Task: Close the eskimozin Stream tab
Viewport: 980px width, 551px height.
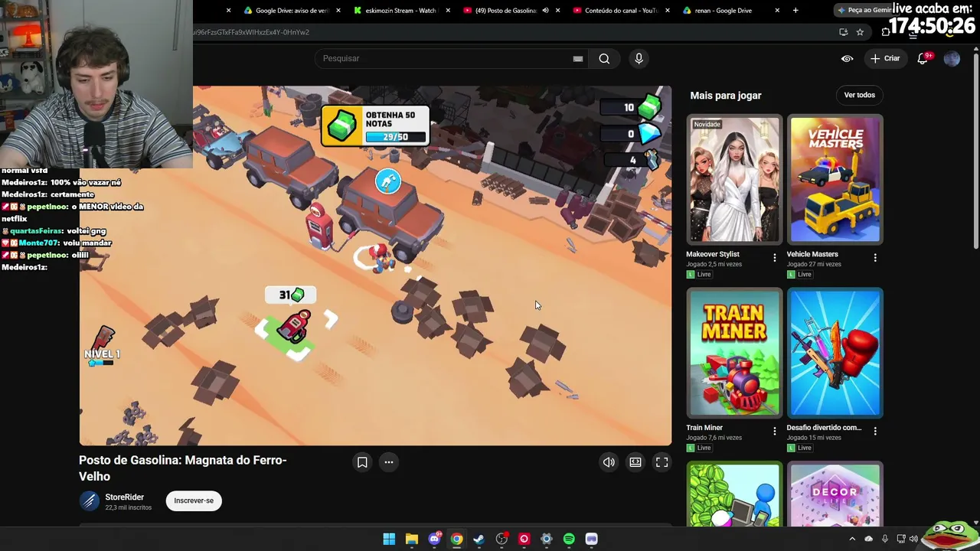Action: (447, 11)
